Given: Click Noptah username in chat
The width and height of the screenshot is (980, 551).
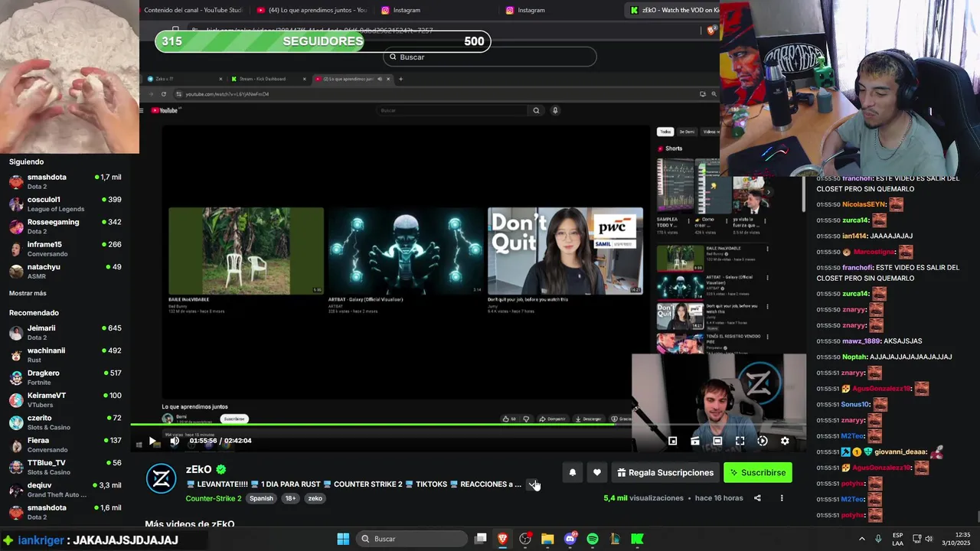Looking at the screenshot, I should click(854, 357).
